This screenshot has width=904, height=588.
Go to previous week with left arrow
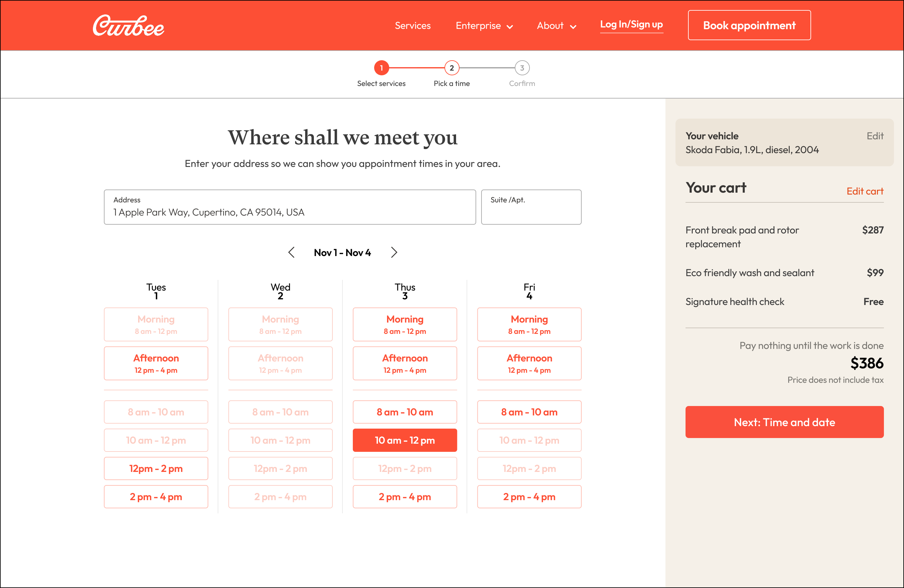click(291, 253)
